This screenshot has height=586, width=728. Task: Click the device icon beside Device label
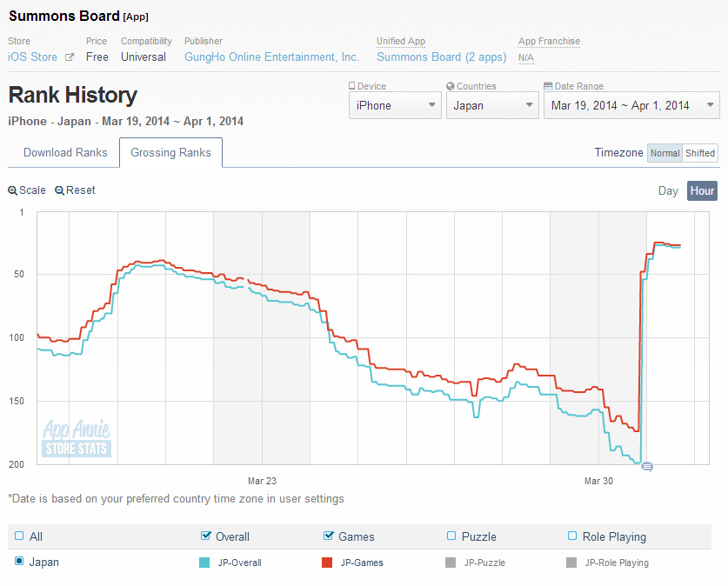coord(351,86)
